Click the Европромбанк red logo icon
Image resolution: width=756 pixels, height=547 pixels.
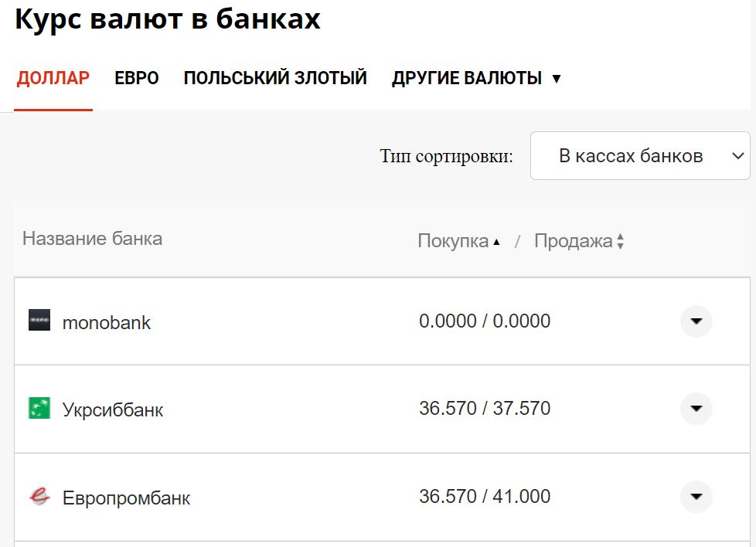point(38,497)
